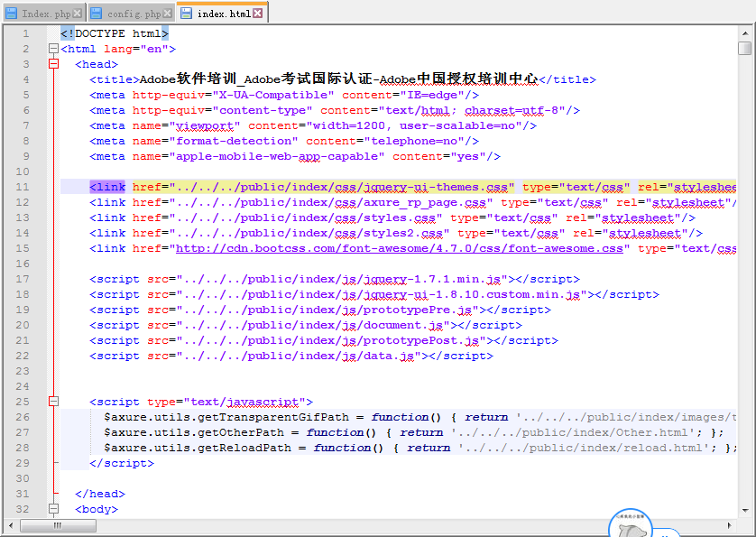Click the save-state icon on Index.php tab
756x537 pixels.
tap(11, 13)
